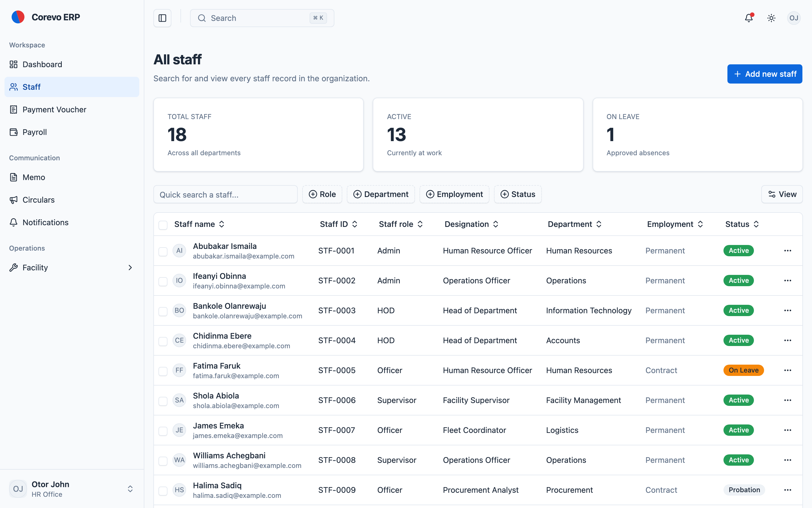
Task: Click the BO avatar of Bankole Olanrewaju
Action: (x=180, y=310)
